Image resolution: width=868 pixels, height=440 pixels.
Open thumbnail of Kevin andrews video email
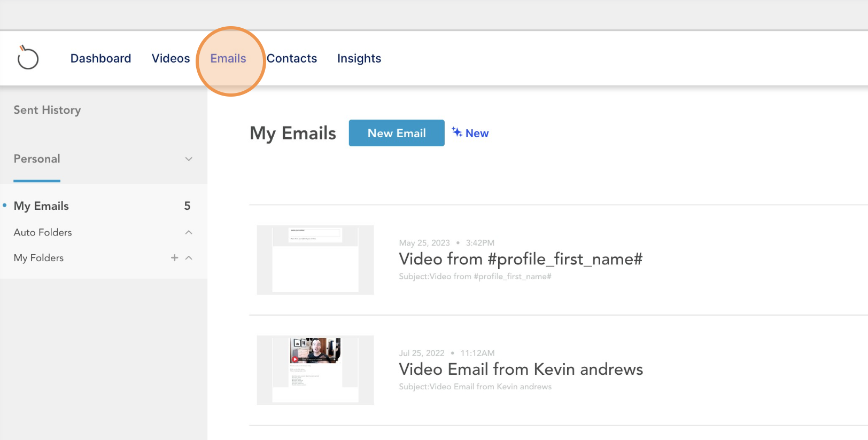click(x=315, y=370)
